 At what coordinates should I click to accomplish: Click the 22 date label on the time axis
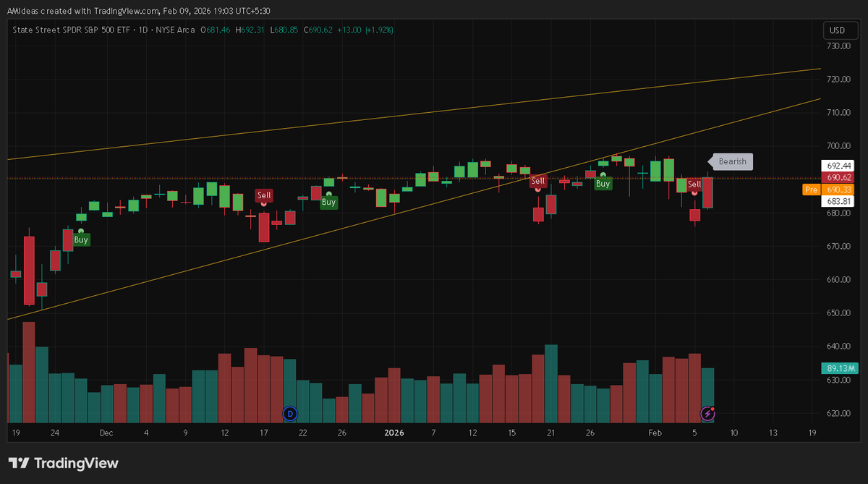303,433
